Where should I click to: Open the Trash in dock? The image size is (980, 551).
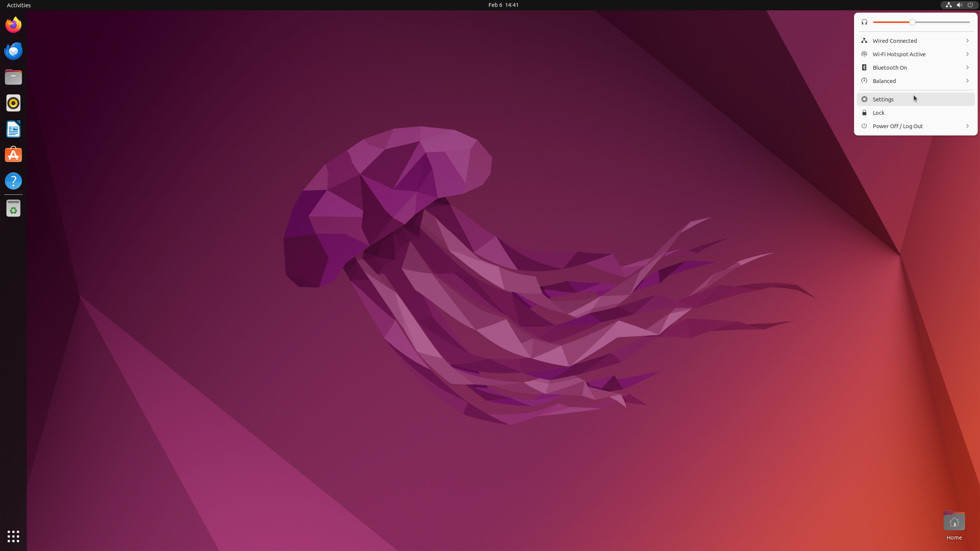tap(13, 209)
